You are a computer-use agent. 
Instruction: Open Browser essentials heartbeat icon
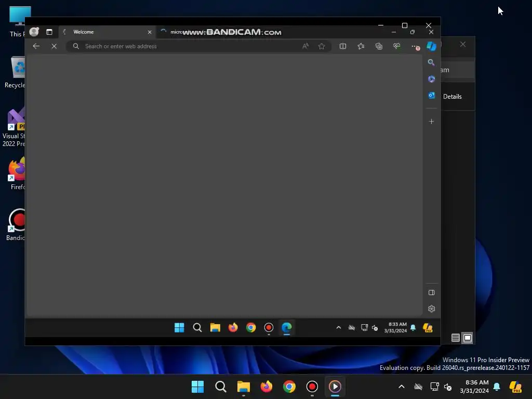pos(396,46)
